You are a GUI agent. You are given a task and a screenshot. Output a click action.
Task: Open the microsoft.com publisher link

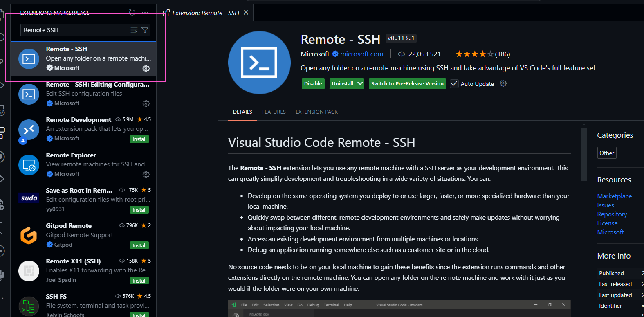[362, 54]
